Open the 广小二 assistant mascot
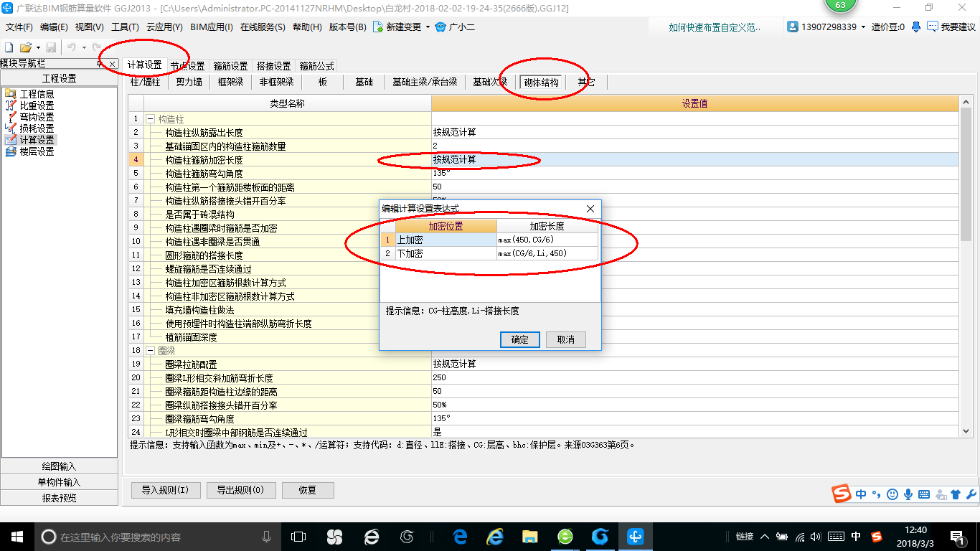The image size is (980, 551). 440,27
